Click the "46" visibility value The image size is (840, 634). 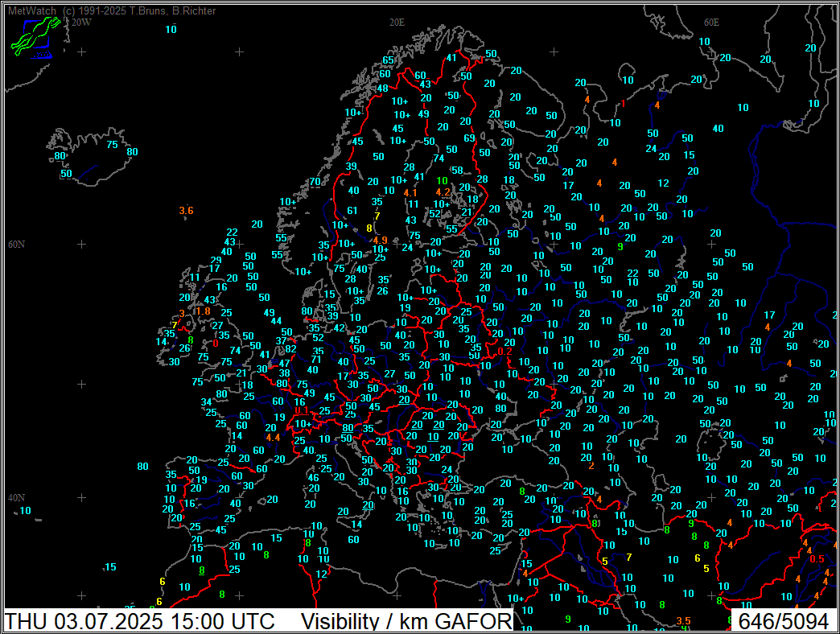(314, 478)
